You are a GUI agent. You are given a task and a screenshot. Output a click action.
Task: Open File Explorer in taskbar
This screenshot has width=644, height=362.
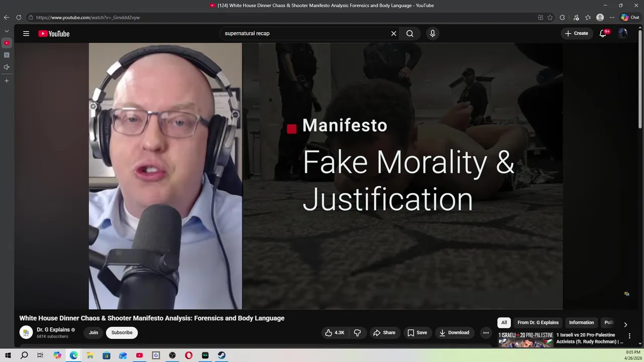tap(90, 355)
